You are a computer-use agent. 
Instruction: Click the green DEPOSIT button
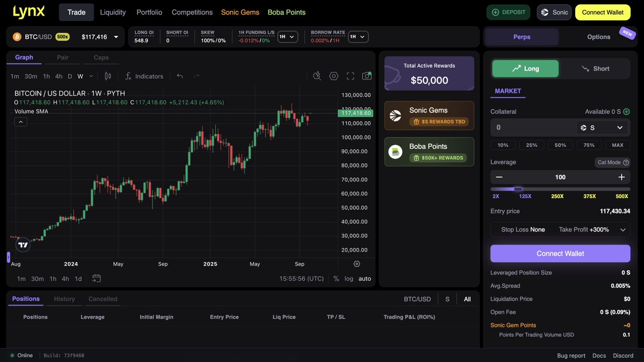(x=509, y=12)
